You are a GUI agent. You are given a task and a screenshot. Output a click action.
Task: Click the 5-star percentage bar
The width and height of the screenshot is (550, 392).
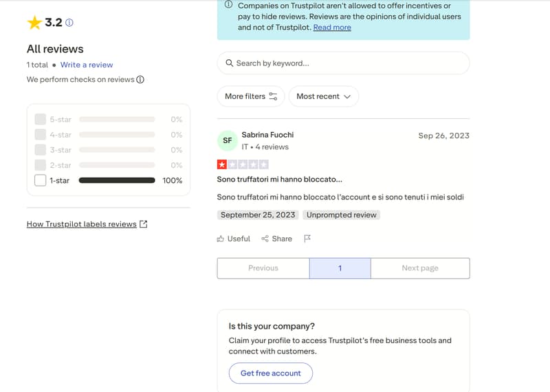coord(117,120)
